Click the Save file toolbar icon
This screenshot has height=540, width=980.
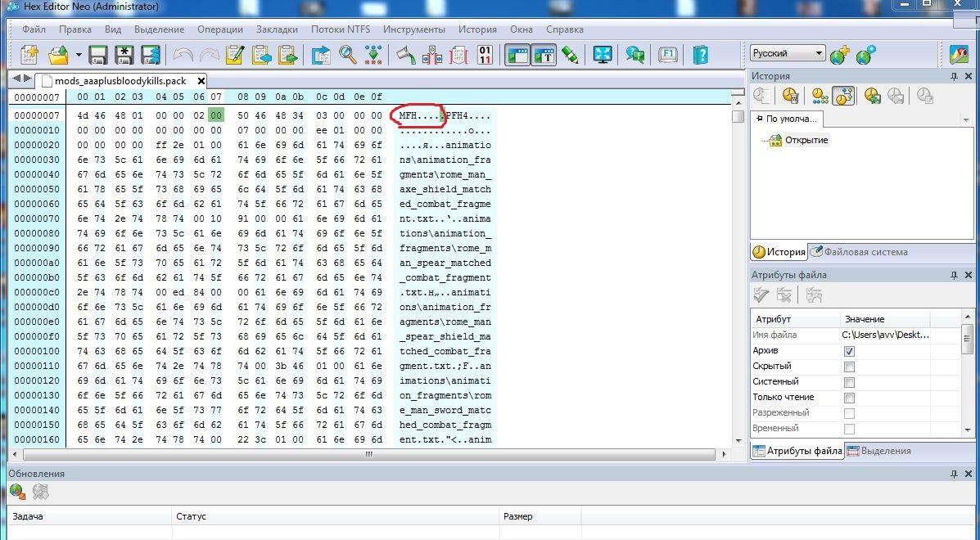pos(98,55)
